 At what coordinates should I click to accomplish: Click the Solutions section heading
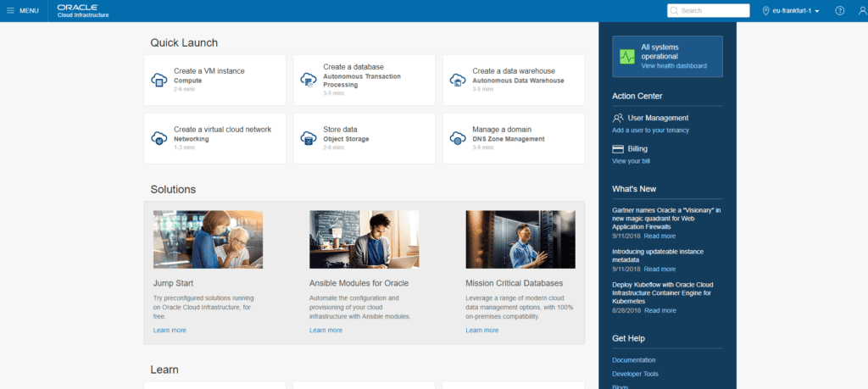tap(173, 189)
